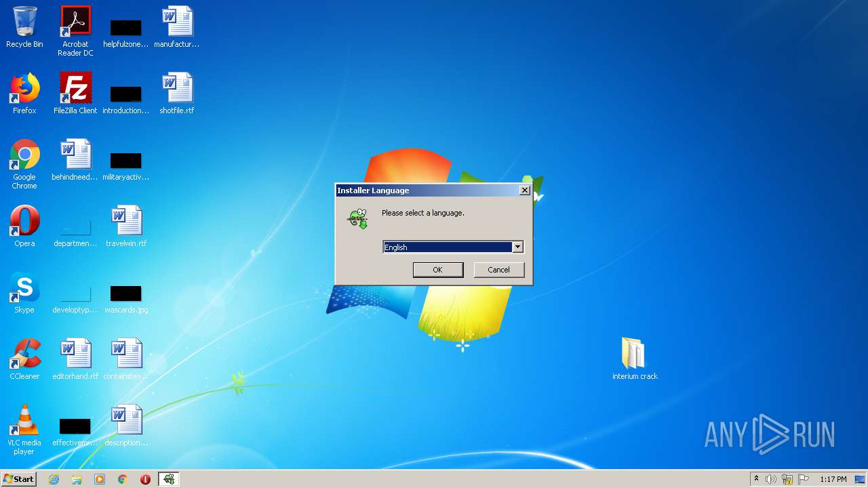
Task: Click the "Please select a language." text
Action: 423,213
